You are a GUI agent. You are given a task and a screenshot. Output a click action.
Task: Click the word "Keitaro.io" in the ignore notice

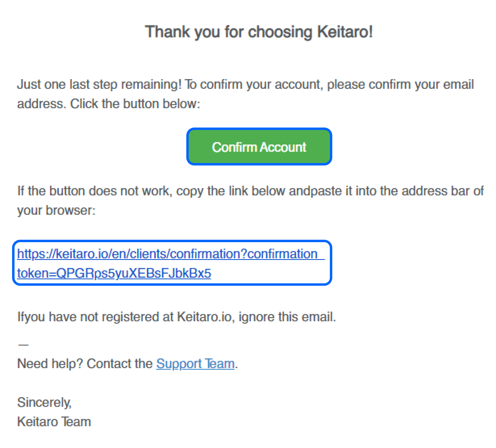(204, 317)
